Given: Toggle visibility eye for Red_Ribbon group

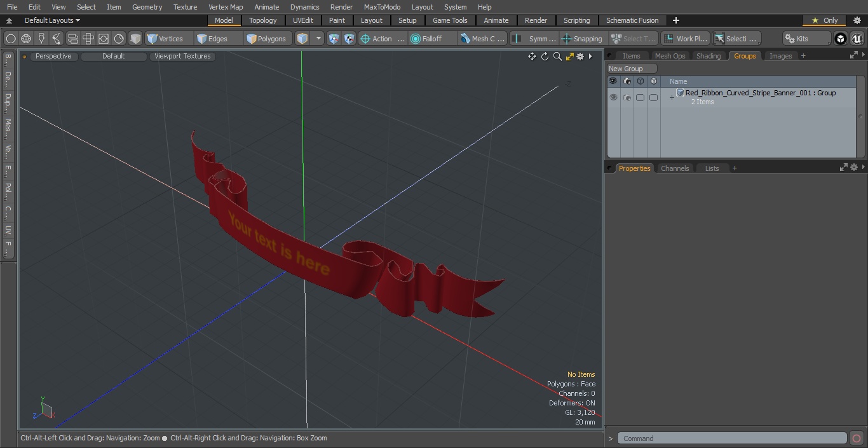Looking at the screenshot, I should [x=613, y=97].
